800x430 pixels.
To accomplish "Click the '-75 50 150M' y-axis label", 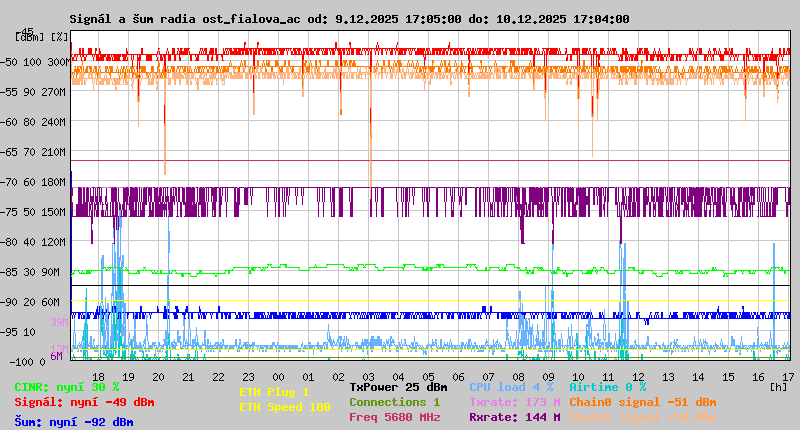I will 40,212.
